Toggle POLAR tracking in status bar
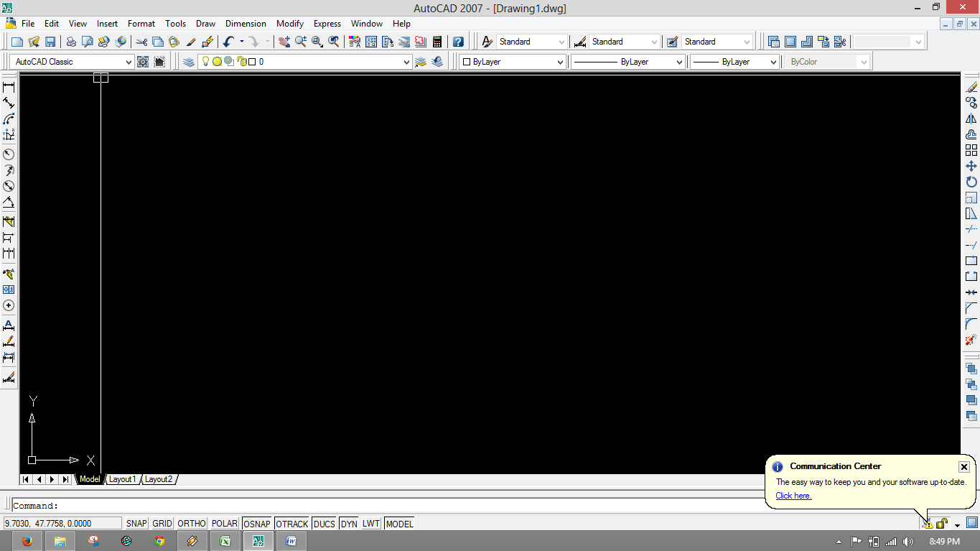This screenshot has width=980, height=551. tap(225, 524)
